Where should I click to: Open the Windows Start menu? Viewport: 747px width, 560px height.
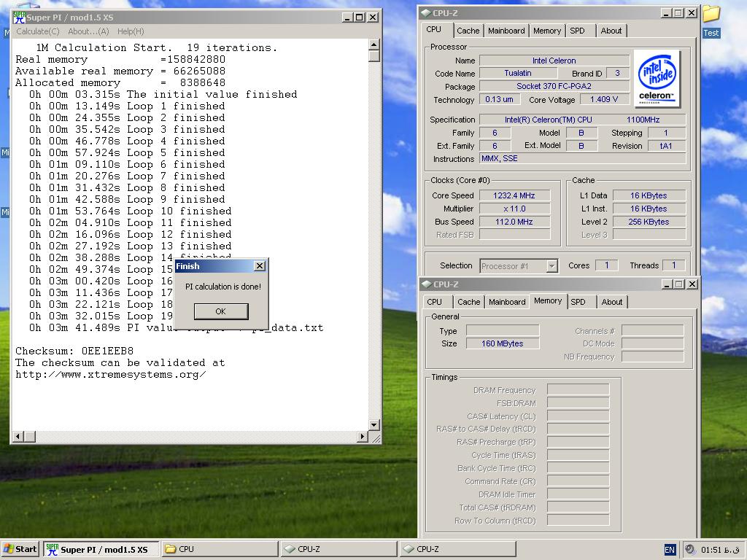(x=20, y=549)
